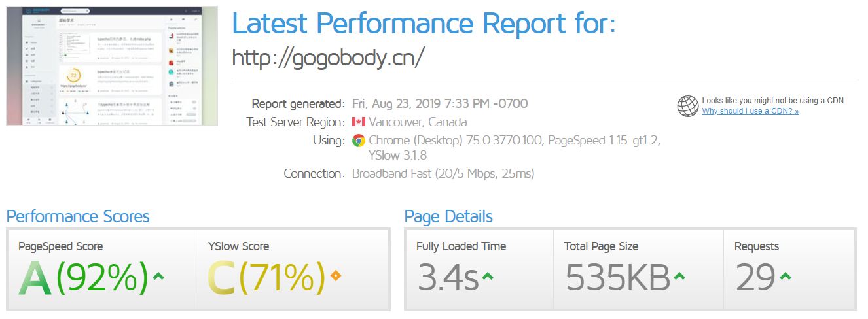Click the Fully Loaded Time 3.4s value
The image size is (868, 319).
coord(448,277)
